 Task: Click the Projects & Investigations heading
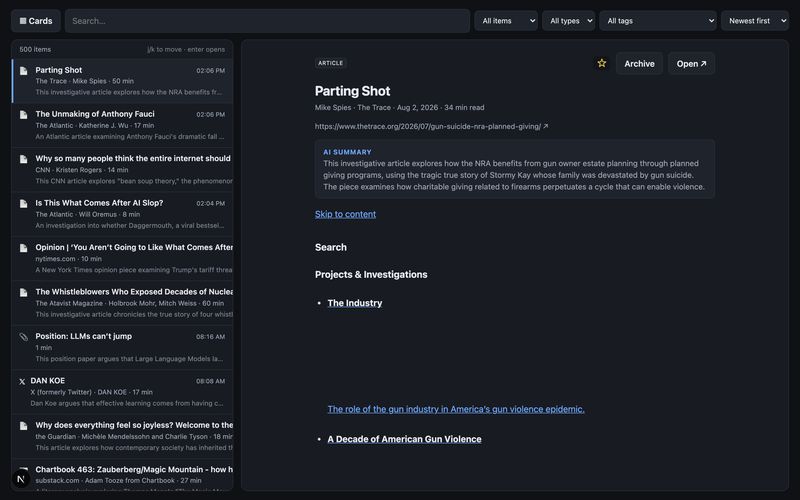[x=371, y=274]
